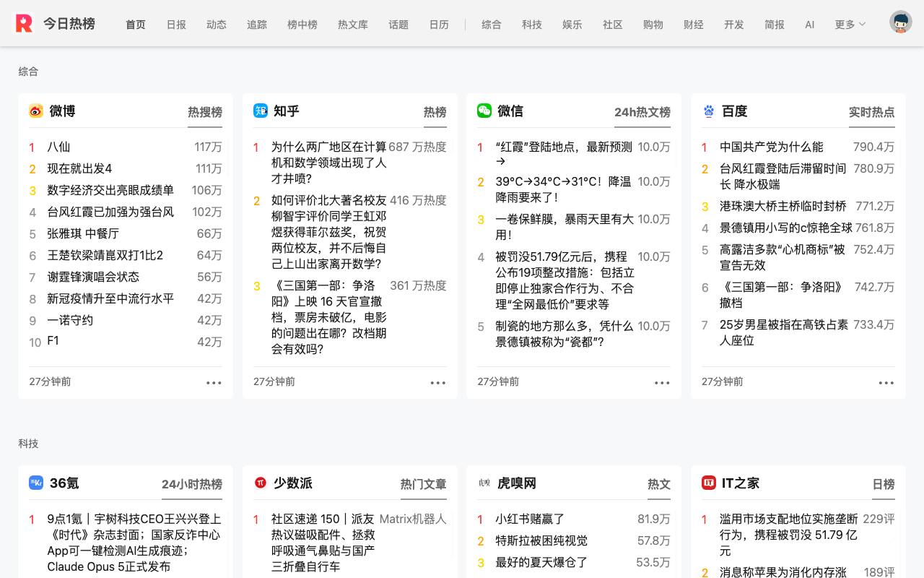Open 虎嗅网 article 小红书赌赢了
Image resolution: width=924 pixels, height=578 pixels.
tap(530, 519)
